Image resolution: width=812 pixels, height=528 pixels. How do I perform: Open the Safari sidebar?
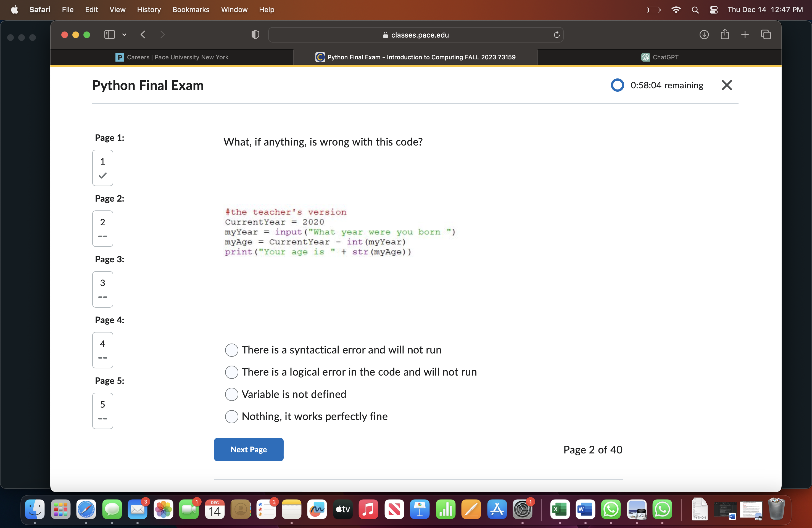point(109,35)
